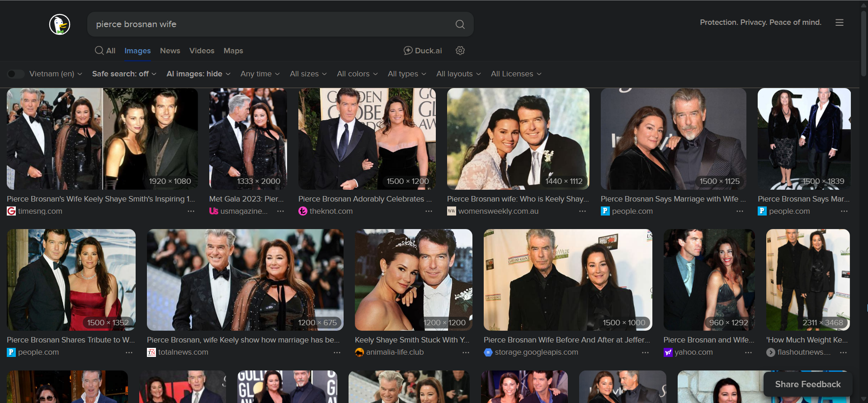The image size is (868, 403).
Task: Open more options for totalnews.com result
Action: (x=337, y=352)
